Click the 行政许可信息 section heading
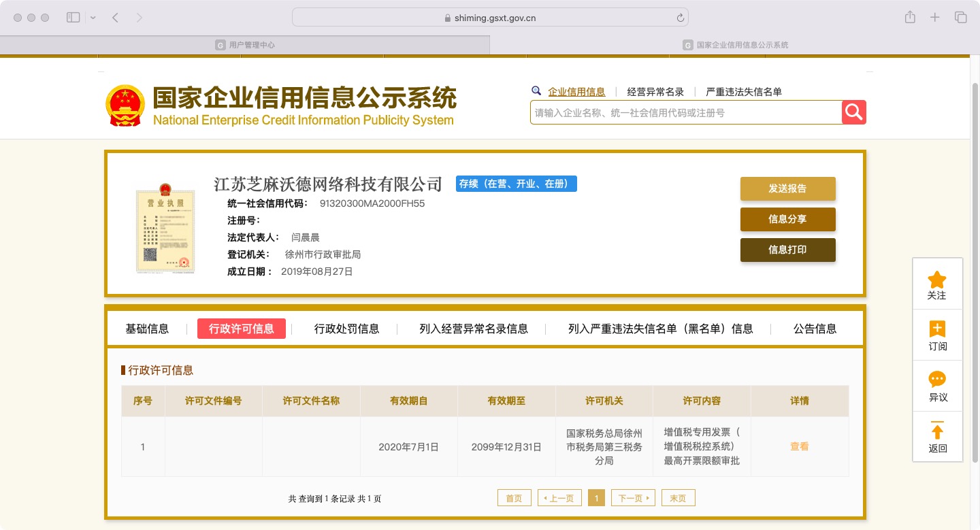The width and height of the screenshot is (980, 530). pyautogui.click(x=161, y=370)
